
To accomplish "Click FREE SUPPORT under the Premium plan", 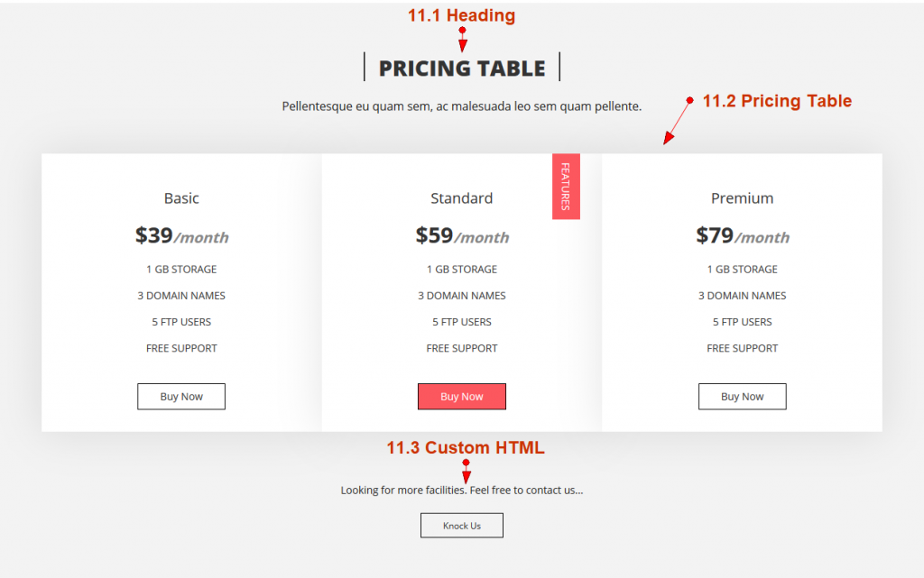I will click(742, 348).
